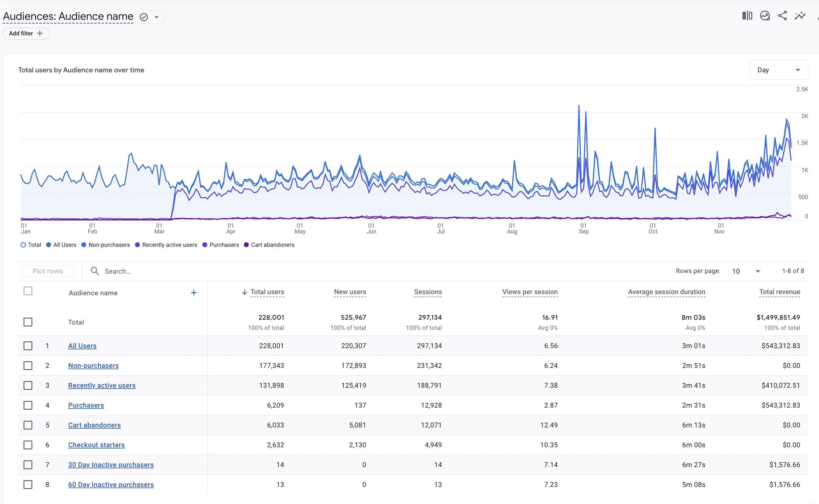819x504 pixels.
Task: Open the Rows per page dropdown
Action: [x=746, y=271]
